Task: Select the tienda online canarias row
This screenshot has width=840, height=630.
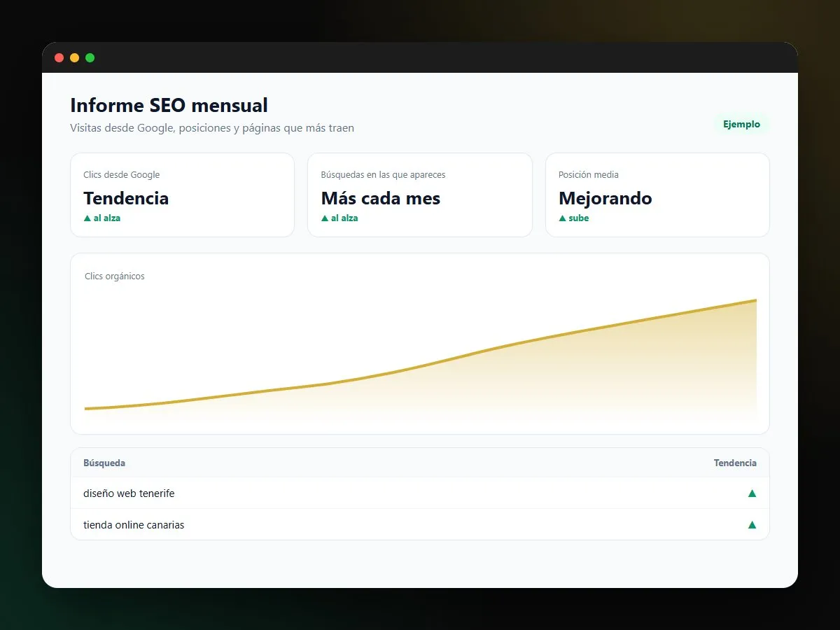Action: [x=420, y=524]
